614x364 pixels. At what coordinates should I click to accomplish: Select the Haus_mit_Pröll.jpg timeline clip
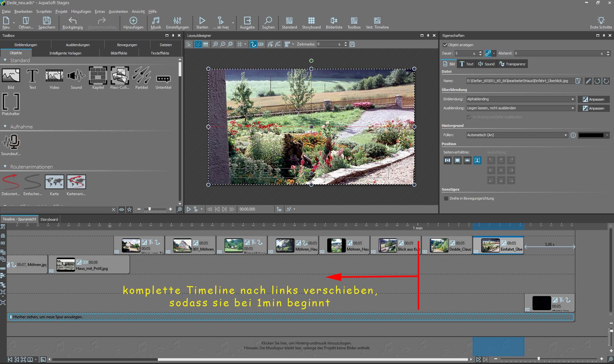pos(92,265)
